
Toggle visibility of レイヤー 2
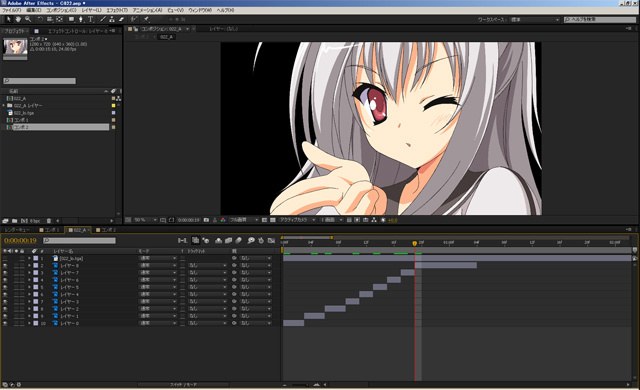[5, 309]
